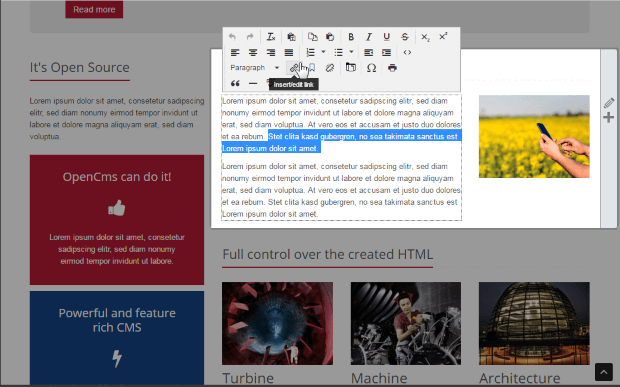Screen dimensions: 620x387
Task: Align text right
Action: point(271,52)
